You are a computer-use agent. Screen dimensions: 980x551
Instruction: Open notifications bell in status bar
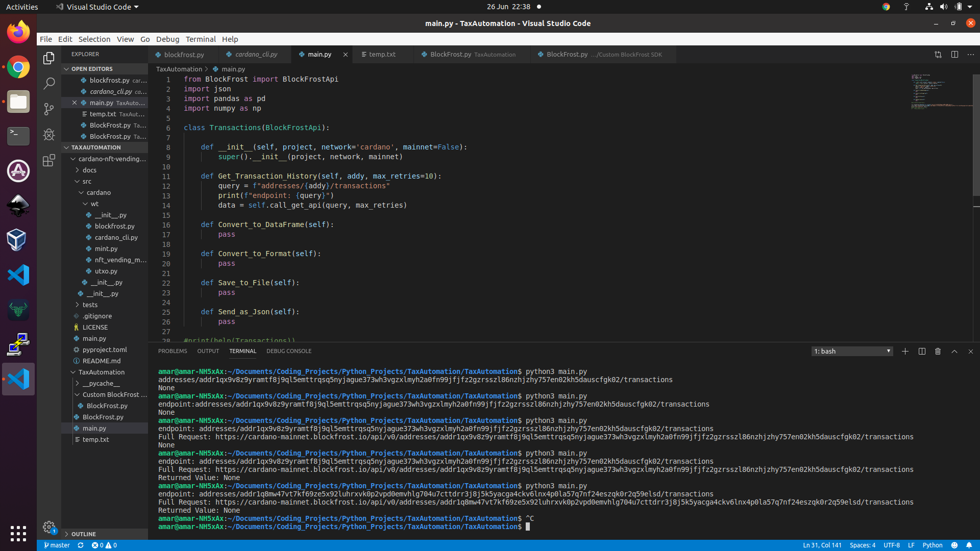pos(969,545)
